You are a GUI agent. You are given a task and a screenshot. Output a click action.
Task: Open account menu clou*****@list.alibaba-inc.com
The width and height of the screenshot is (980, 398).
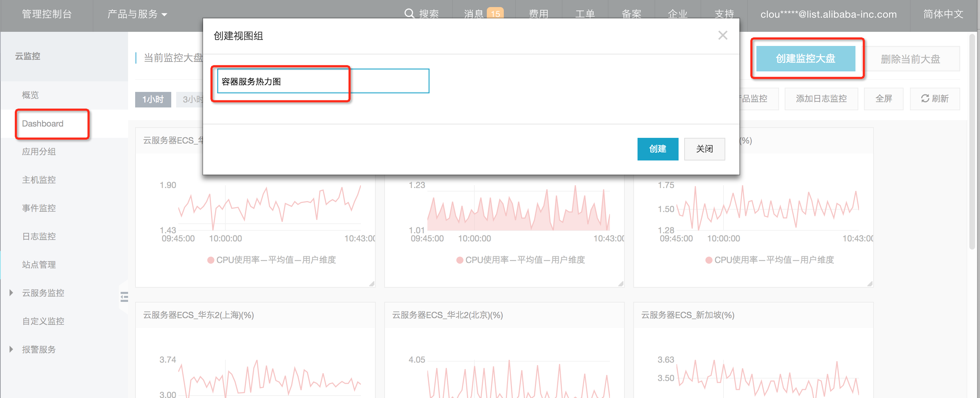(828, 14)
